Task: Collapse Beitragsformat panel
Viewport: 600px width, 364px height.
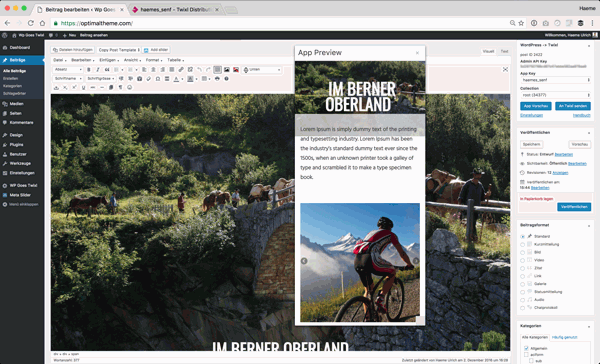Action: [589, 226]
